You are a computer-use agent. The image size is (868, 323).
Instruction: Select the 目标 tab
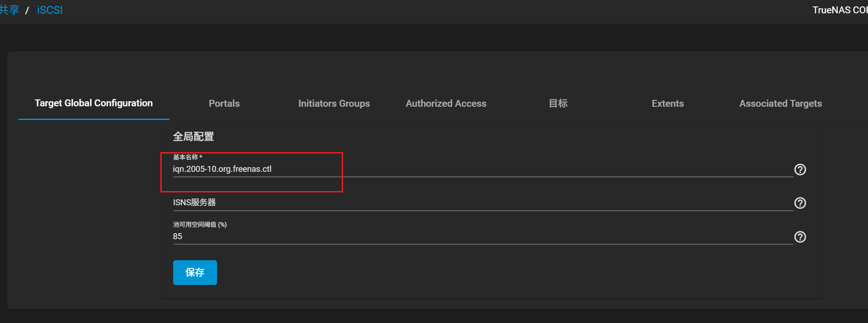558,104
